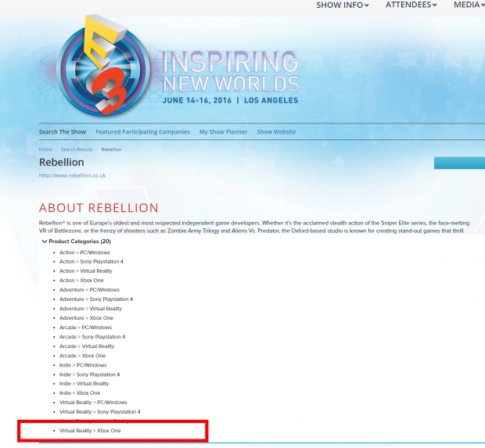Select Action > Sony Playstation 4 category

(92, 262)
